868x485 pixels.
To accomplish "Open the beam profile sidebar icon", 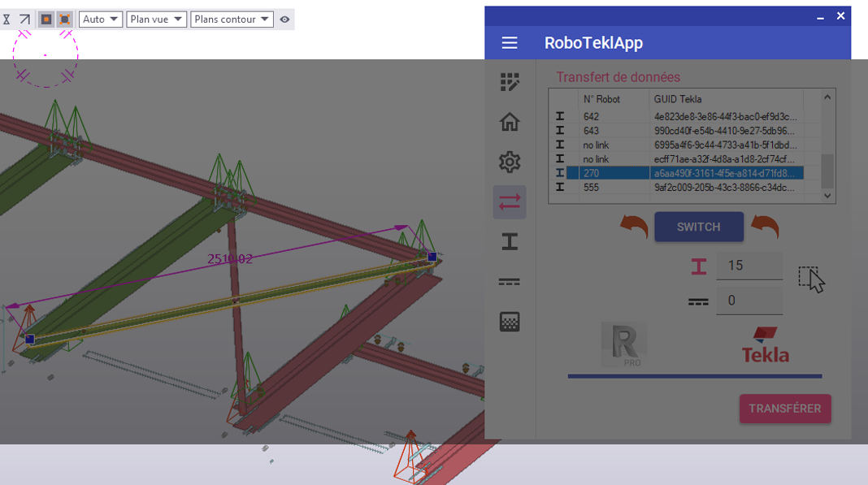I will [x=510, y=241].
